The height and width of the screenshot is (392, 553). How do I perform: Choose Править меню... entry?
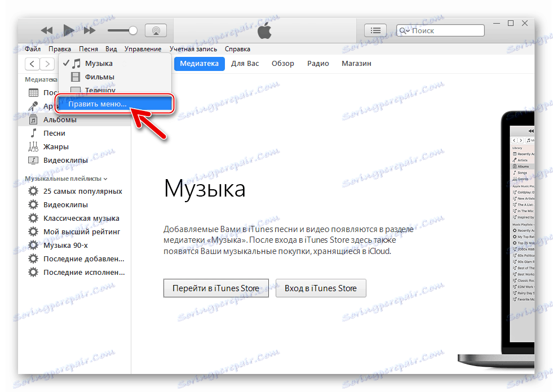[115, 104]
